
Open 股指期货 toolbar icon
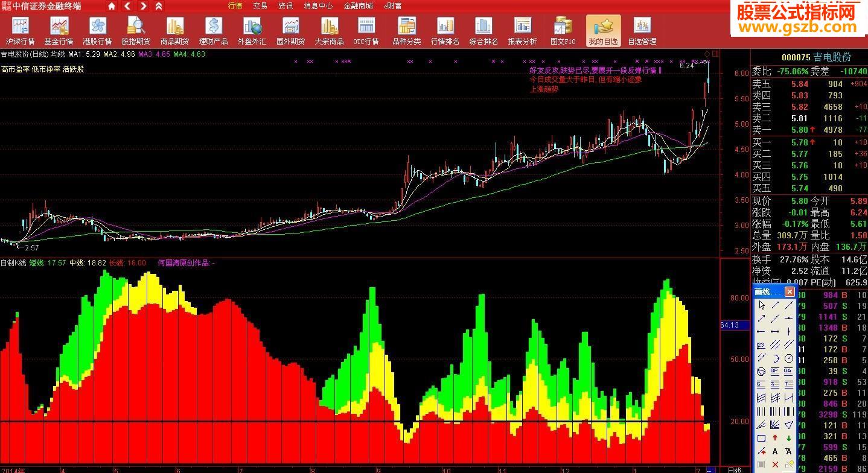(136, 31)
